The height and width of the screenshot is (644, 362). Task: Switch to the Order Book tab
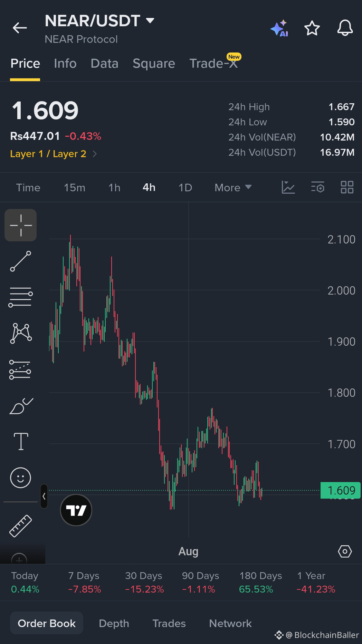pos(47,623)
